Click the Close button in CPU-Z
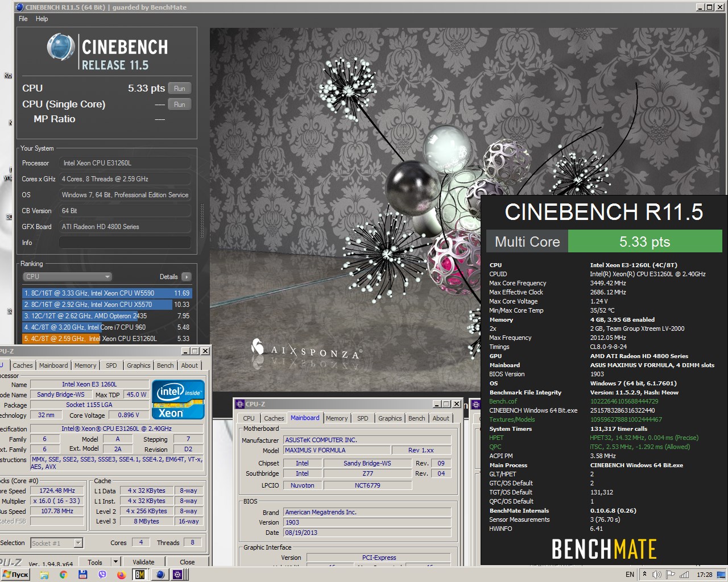This screenshot has height=582, width=728. point(187,562)
